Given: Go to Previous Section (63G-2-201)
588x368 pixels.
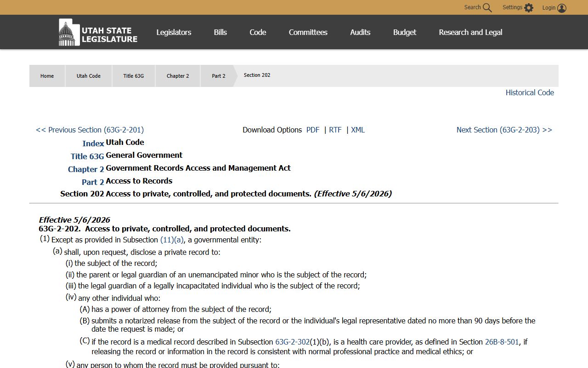Looking at the screenshot, I should pos(90,130).
